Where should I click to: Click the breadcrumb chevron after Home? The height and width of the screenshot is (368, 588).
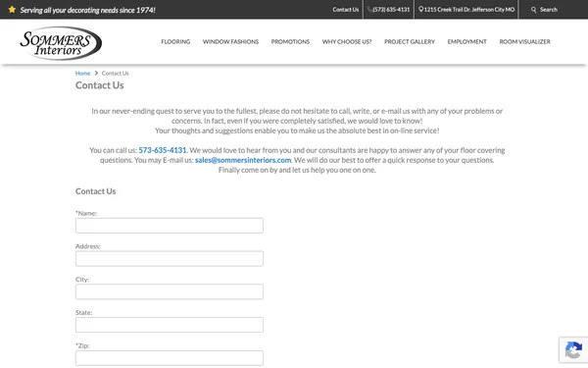pos(96,74)
